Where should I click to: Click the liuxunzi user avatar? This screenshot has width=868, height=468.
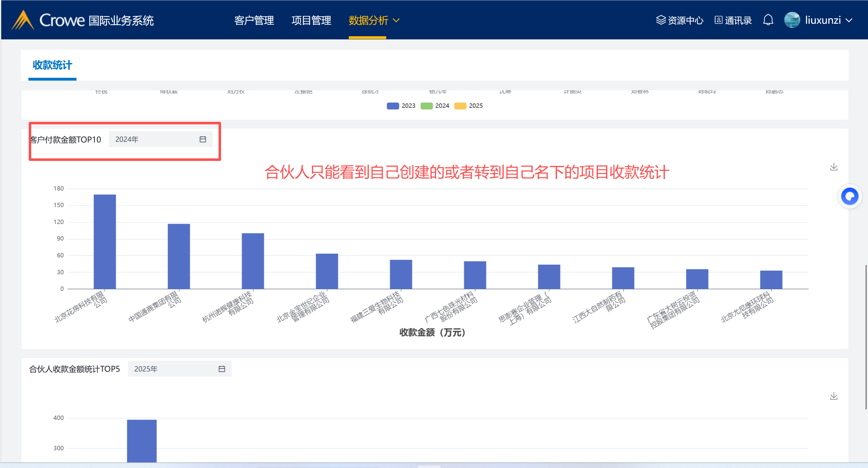[x=792, y=20]
